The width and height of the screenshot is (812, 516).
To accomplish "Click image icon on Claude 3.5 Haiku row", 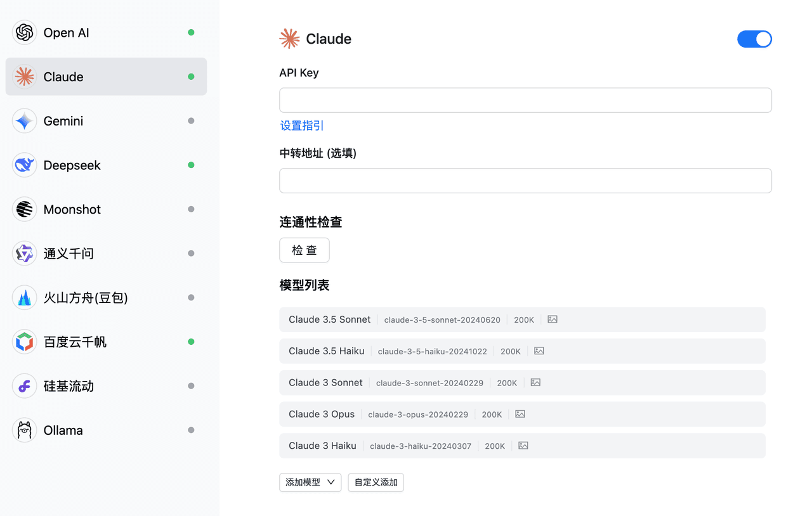I will click(539, 351).
